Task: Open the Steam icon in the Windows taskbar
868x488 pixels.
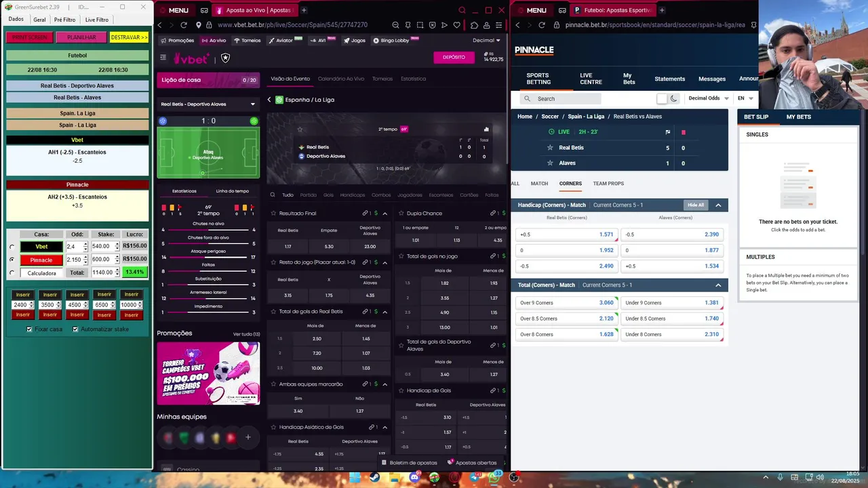Action: coord(374,477)
